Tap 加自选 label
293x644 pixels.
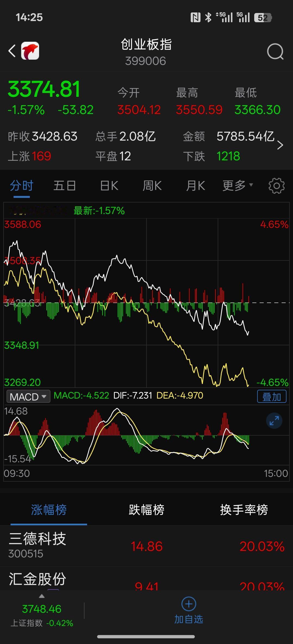189,619
